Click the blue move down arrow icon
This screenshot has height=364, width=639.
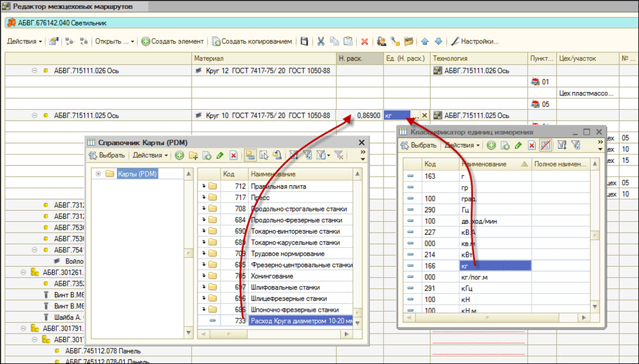click(x=438, y=42)
